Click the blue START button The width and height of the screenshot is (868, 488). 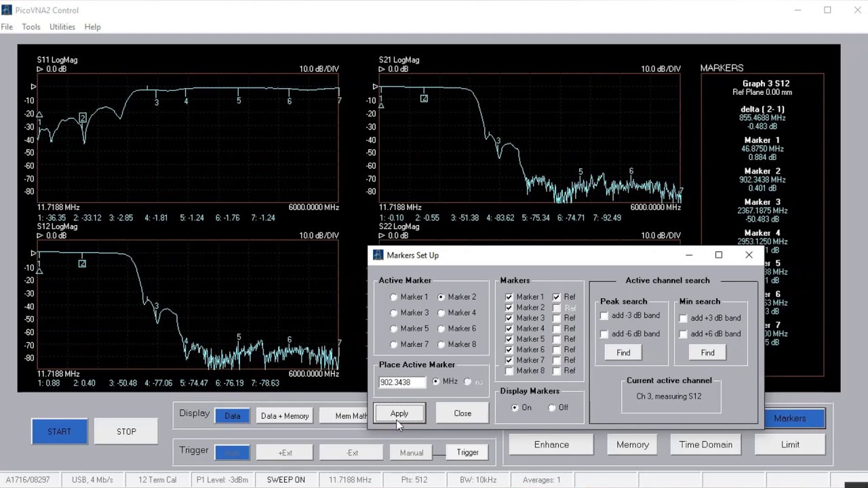click(59, 432)
